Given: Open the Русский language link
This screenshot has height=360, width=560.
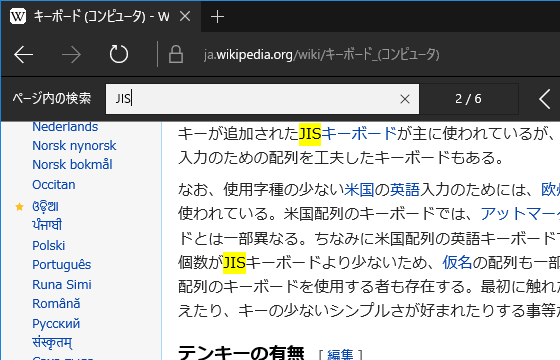Looking at the screenshot, I should [56, 324].
